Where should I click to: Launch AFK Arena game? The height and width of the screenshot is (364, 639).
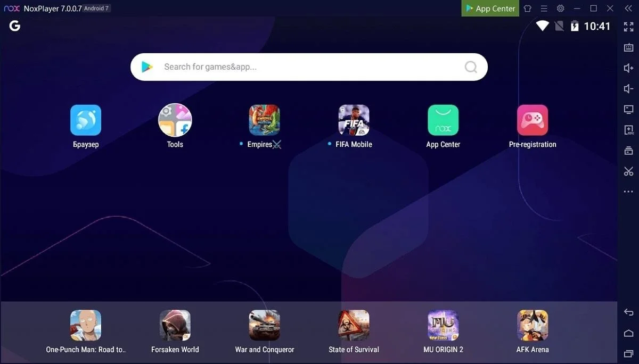tap(532, 325)
